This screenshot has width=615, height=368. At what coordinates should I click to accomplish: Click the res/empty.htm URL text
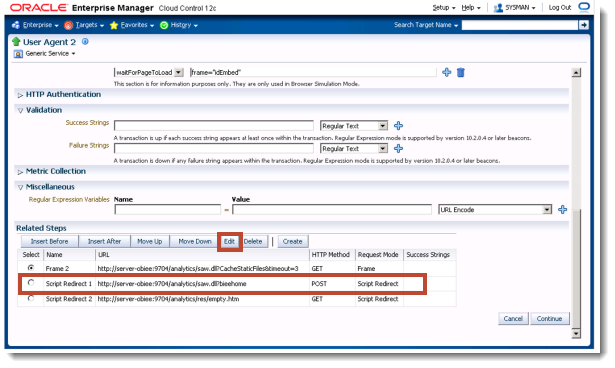(168, 299)
